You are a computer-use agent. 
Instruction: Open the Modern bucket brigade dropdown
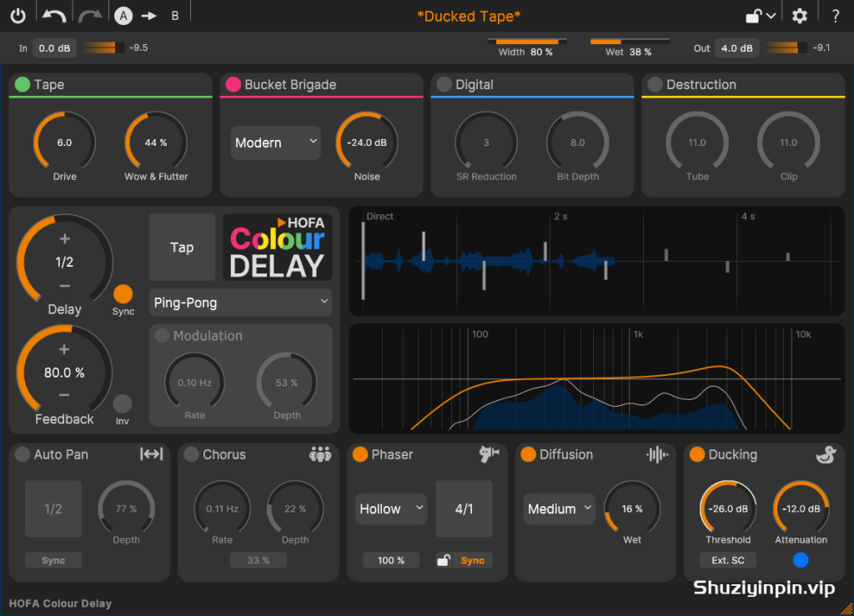tap(275, 143)
